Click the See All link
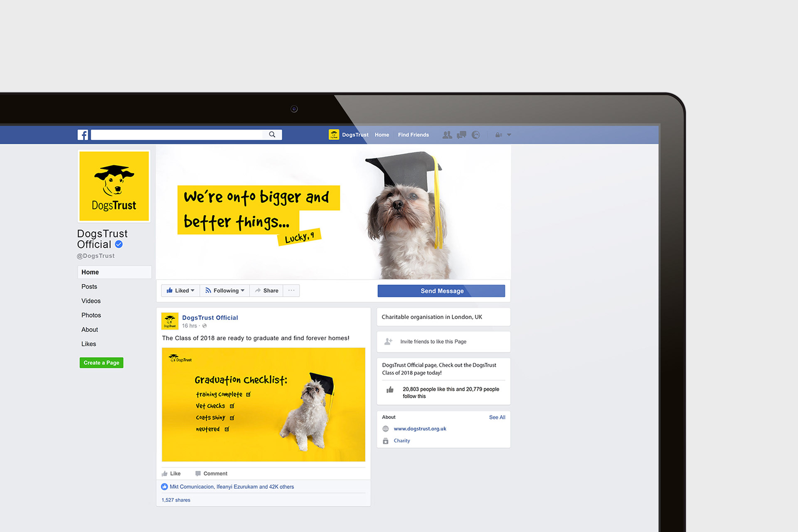 (497, 417)
